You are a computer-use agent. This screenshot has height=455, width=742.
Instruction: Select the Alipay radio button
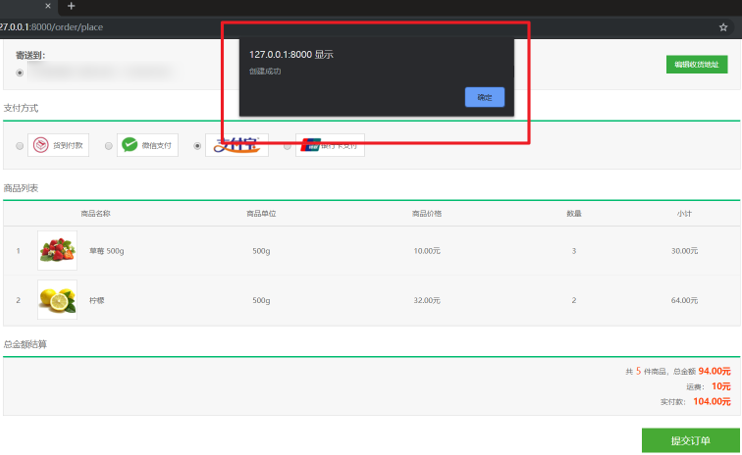pyautogui.click(x=197, y=146)
